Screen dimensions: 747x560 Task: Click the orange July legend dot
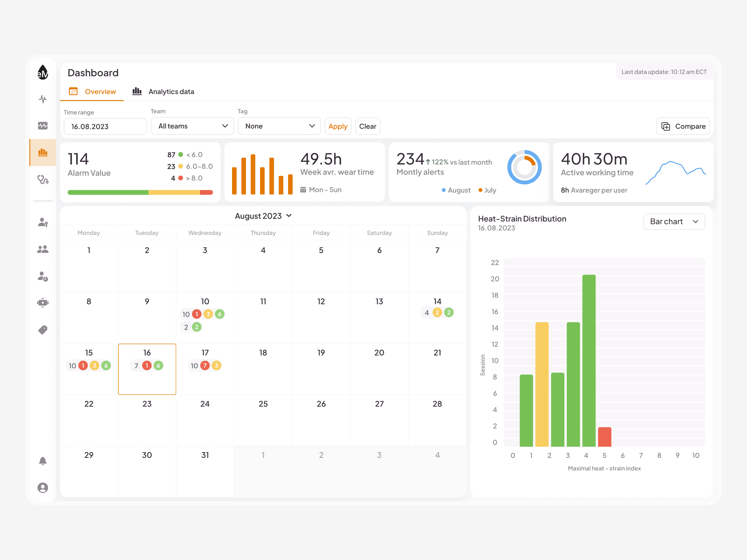click(x=480, y=190)
